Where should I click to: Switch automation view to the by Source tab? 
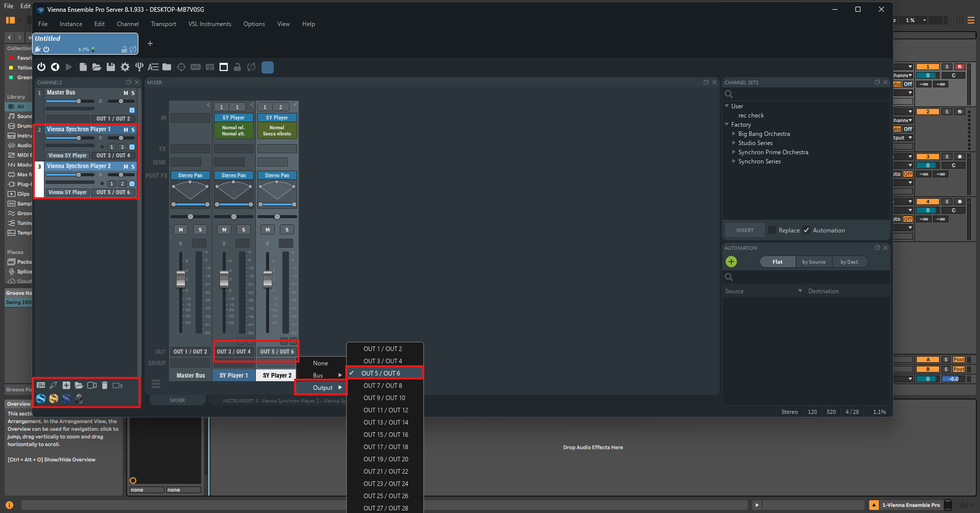814,262
